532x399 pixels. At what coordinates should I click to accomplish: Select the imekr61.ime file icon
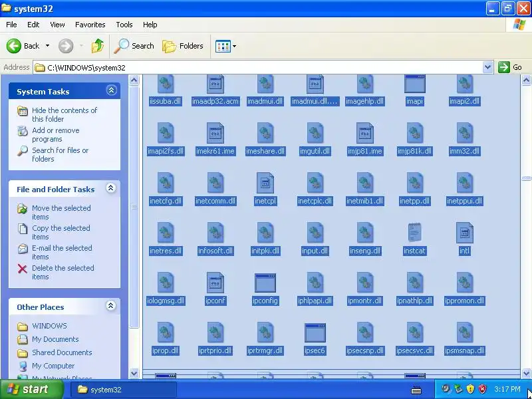pyautogui.click(x=215, y=133)
